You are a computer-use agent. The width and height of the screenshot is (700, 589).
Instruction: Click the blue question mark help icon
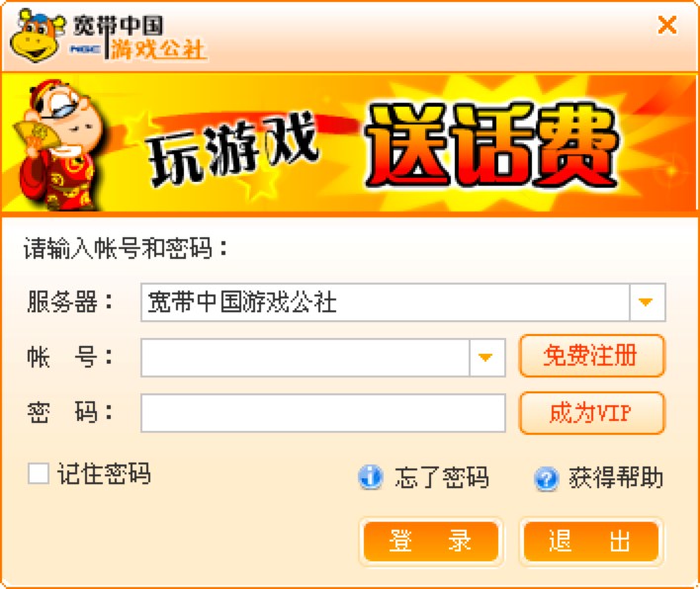click(x=546, y=478)
